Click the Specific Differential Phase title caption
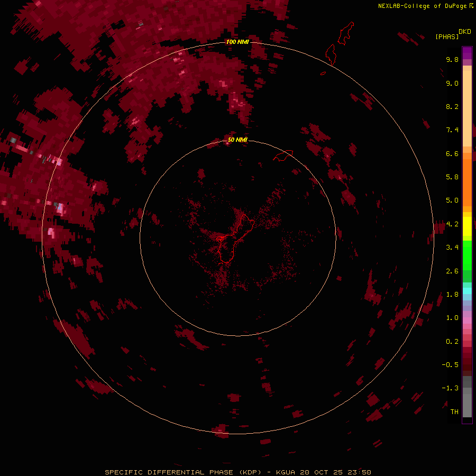 [237, 472]
